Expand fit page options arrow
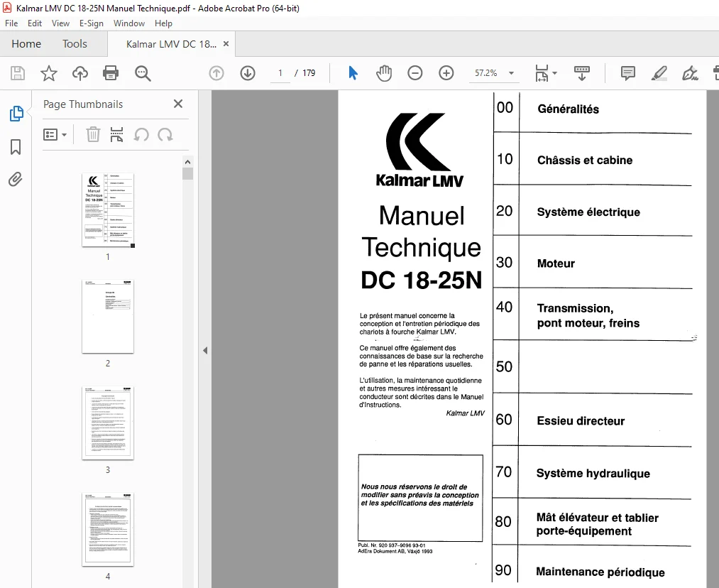 [x=554, y=73]
